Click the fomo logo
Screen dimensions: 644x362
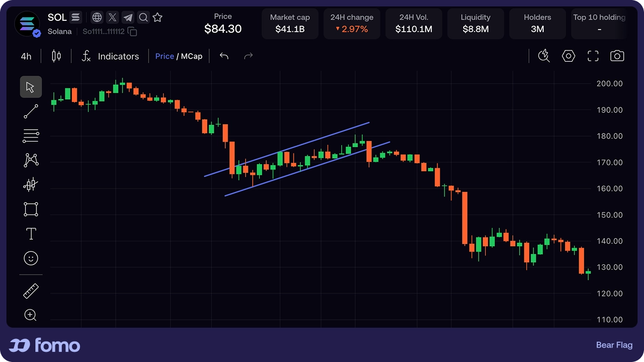point(45,345)
